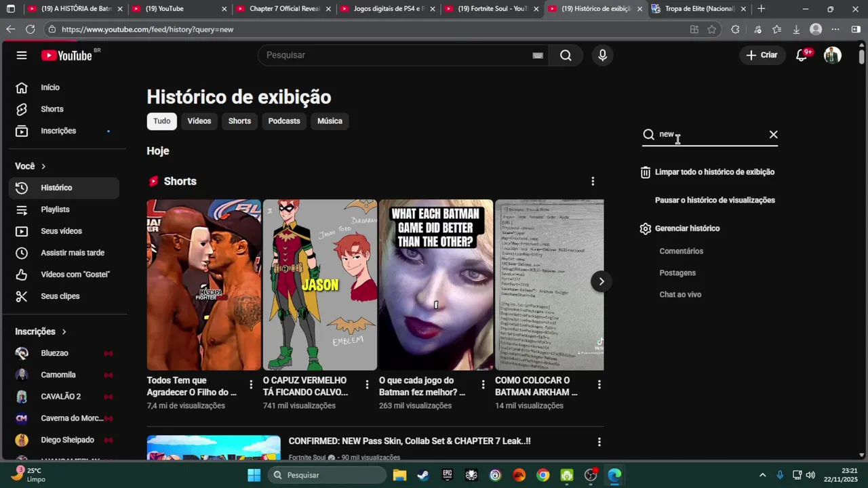Open options for O que cada jogo short
The height and width of the screenshot is (488, 868).
click(x=483, y=384)
